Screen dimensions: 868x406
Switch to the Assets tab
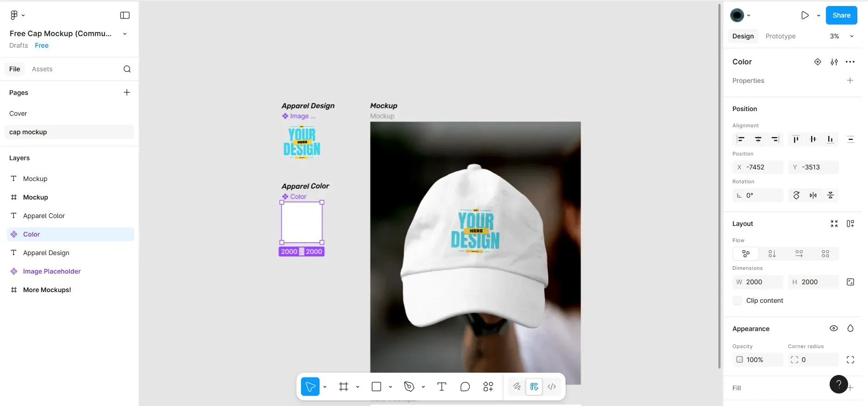pyautogui.click(x=42, y=69)
